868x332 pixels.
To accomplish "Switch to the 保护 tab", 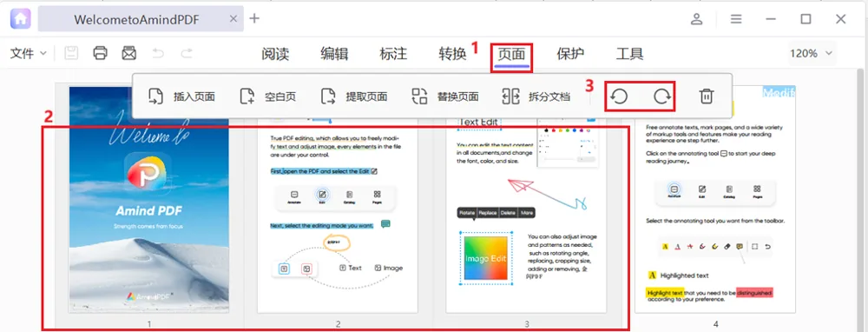I will coord(571,54).
